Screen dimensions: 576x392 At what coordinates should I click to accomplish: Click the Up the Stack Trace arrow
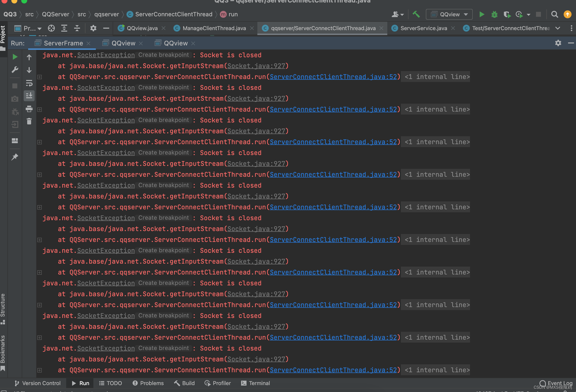click(29, 57)
